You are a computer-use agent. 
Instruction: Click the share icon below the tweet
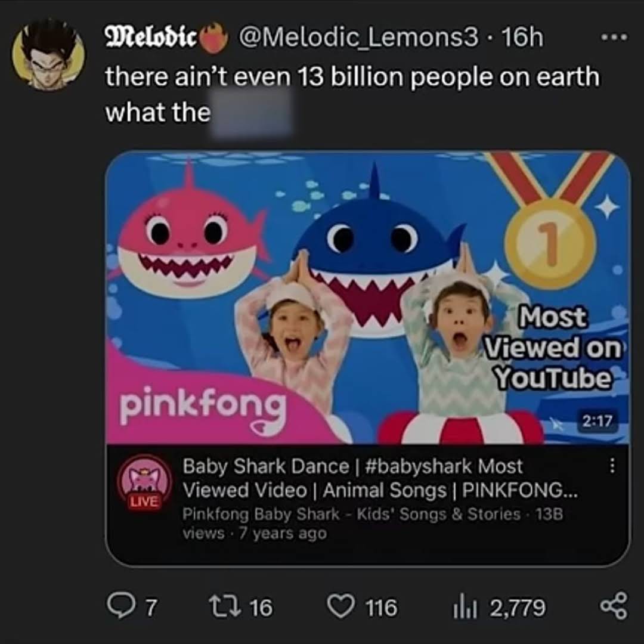pos(614,606)
